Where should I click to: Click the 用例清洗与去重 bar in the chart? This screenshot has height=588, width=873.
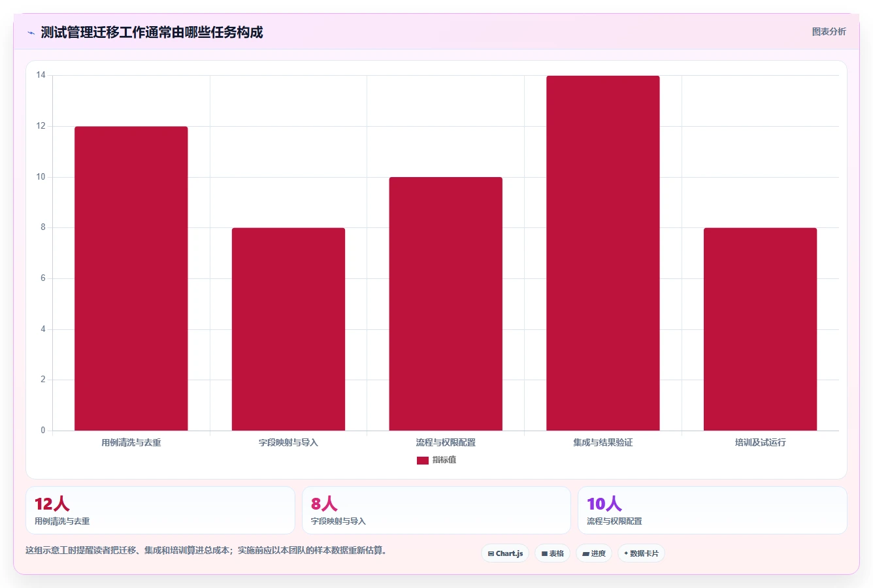tap(131, 278)
